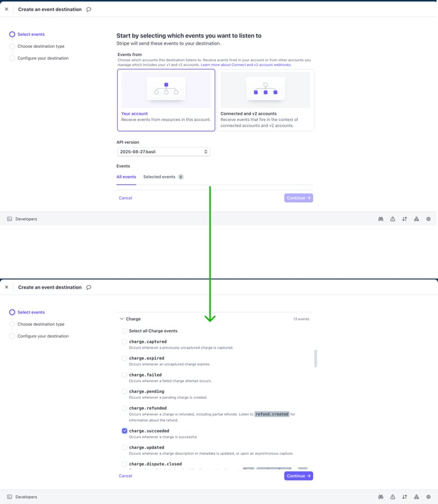Collapse the Charge events section chevron
The image size is (438, 504).
(121, 319)
